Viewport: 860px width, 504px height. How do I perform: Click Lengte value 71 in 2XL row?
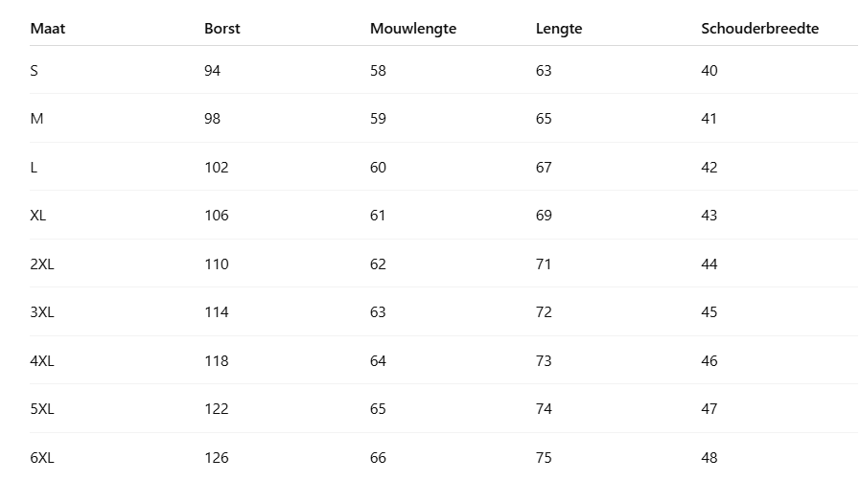pos(544,263)
